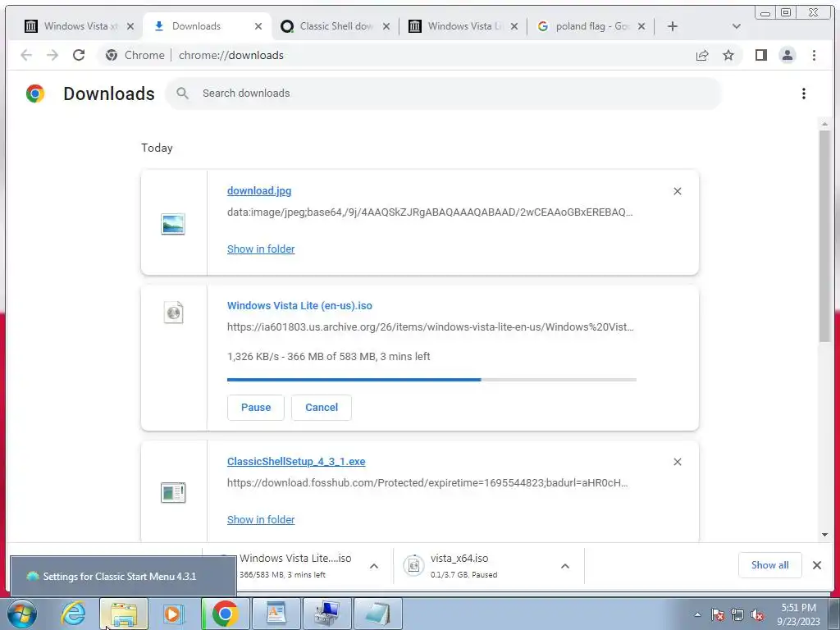
Task: Open ClassicShellSetup_4_3_1.exe link
Action: coord(296,462)
